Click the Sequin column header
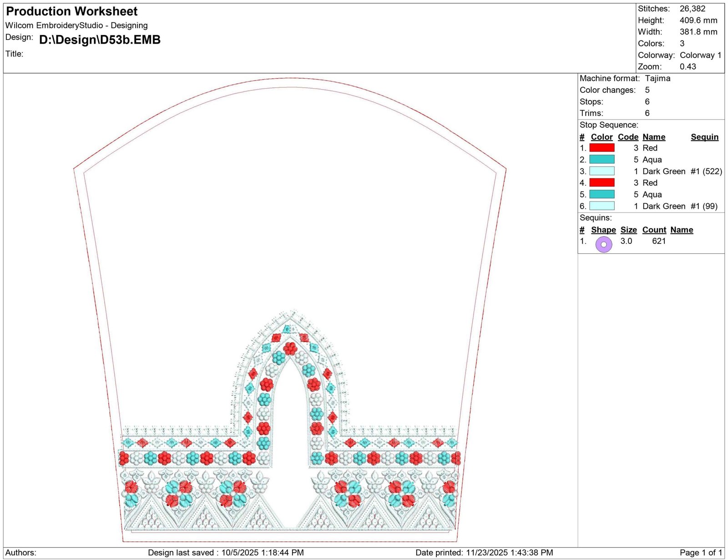Screen dimensions: 728x560 [704, 137]
